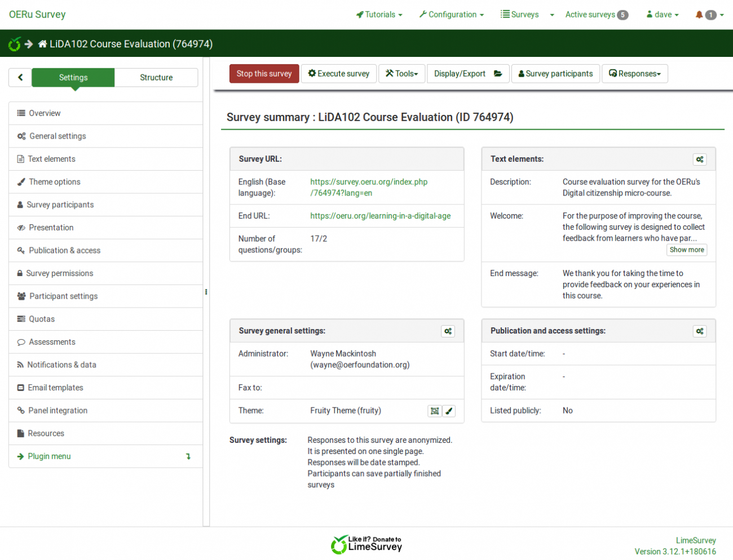Click Show more under the Welcome text

pyautogui.click(x=687, y=250)
